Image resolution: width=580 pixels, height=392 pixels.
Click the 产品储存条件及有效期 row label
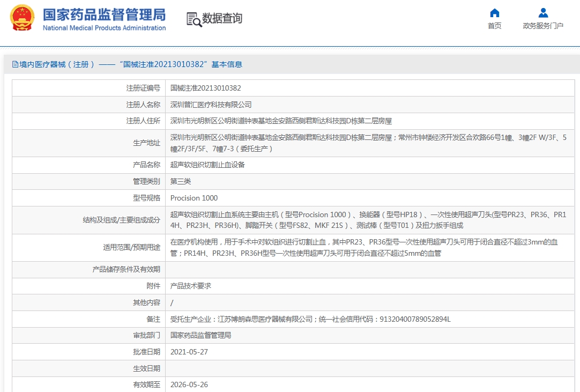pyautogui.click(x=126, y=270)
